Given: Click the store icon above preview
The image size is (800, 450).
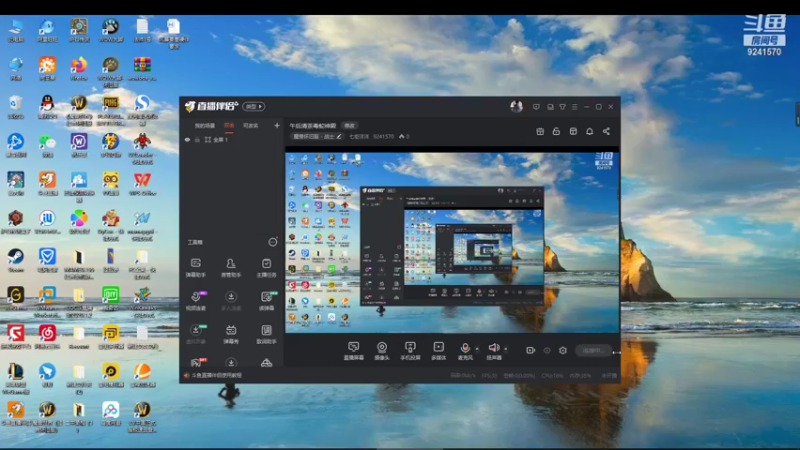Looking at the screenshot, I should (x=573, y=132).
